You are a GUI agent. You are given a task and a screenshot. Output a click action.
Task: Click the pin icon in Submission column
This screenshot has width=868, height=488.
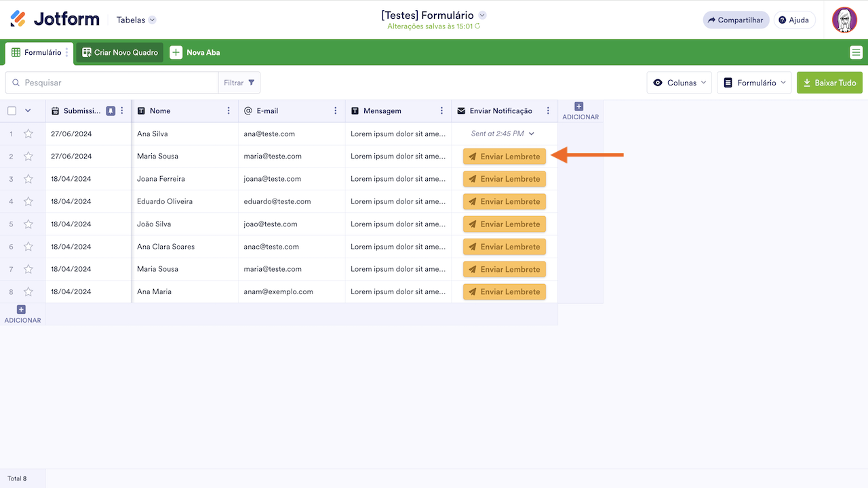coord(111,111)
